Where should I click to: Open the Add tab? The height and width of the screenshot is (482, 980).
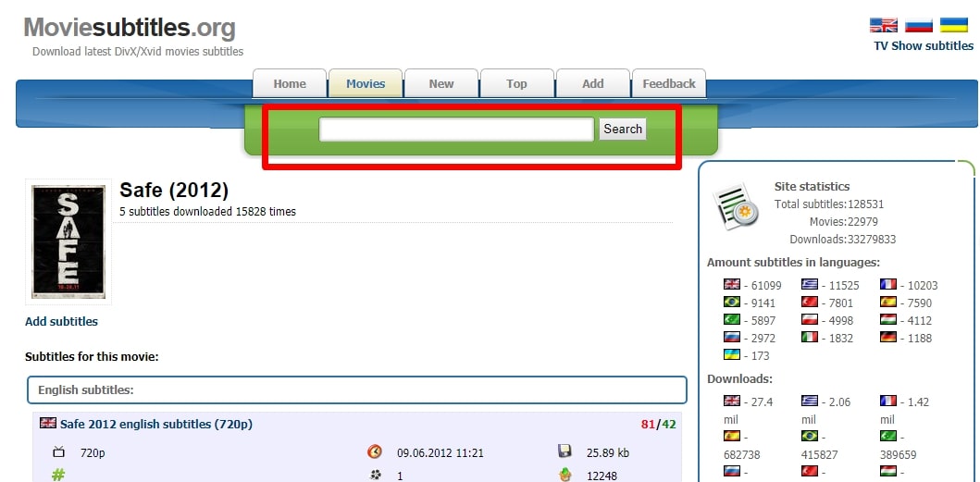[x=592, y=84]
